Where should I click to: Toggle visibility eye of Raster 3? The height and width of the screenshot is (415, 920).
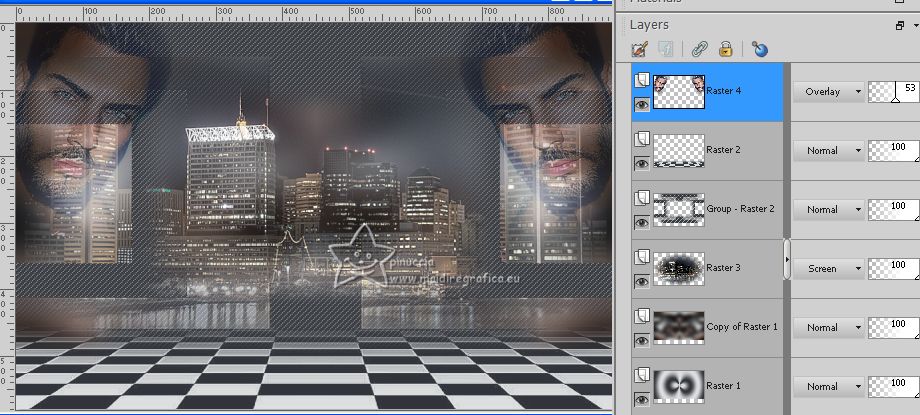[642, 282]
